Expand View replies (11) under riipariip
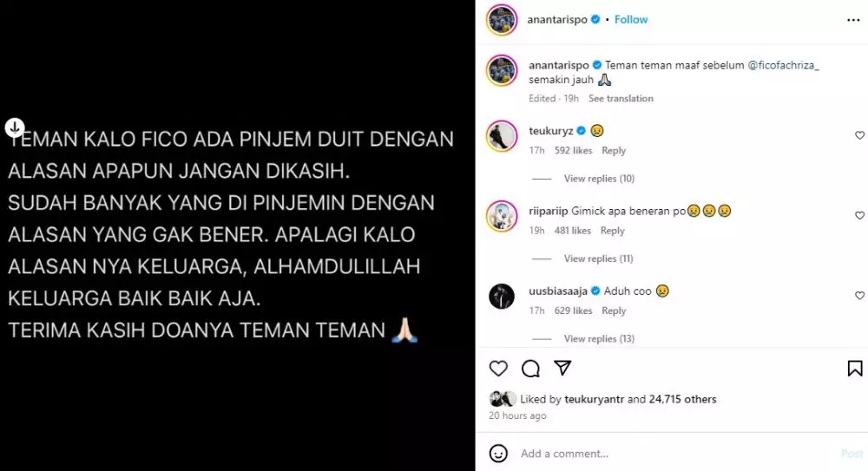 [598, 258]
